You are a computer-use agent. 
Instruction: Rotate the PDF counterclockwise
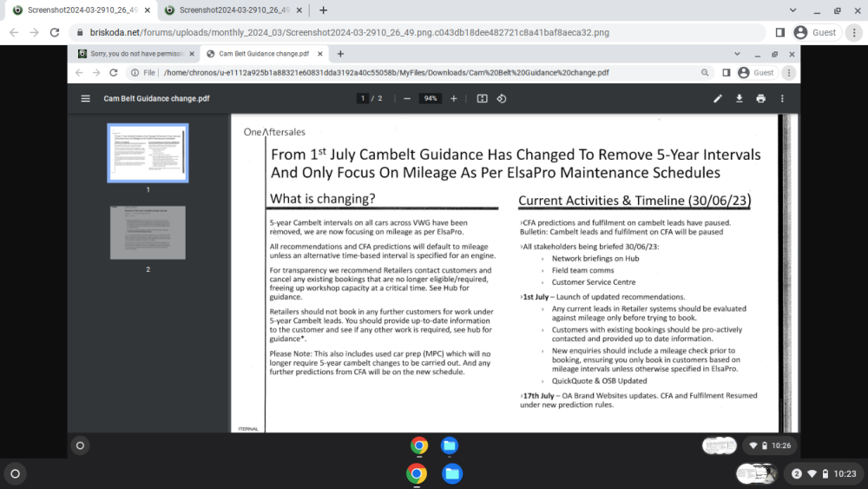pos(502,98)
